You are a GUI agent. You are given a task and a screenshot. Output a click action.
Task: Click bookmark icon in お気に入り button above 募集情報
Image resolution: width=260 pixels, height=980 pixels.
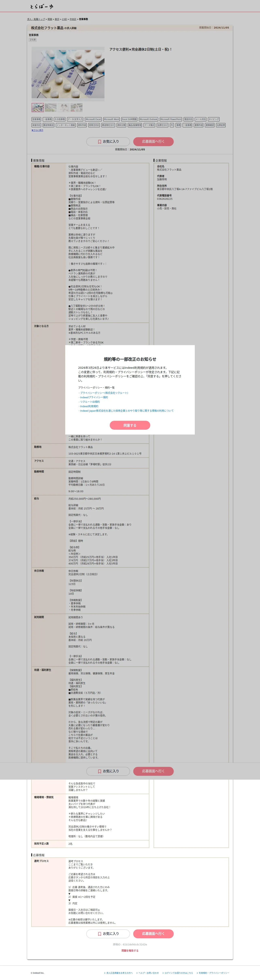[100, 141]
